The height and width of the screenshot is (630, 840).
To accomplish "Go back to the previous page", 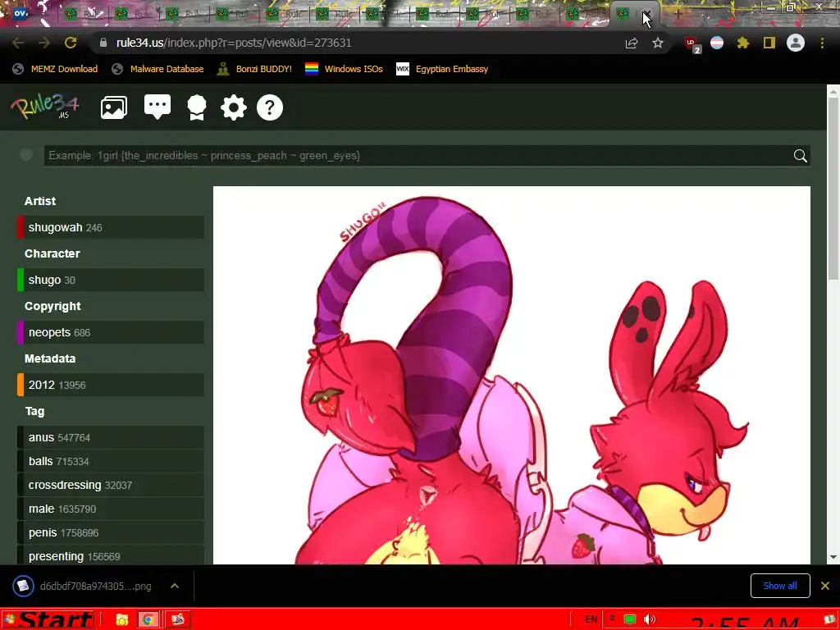I will [18, 43].
